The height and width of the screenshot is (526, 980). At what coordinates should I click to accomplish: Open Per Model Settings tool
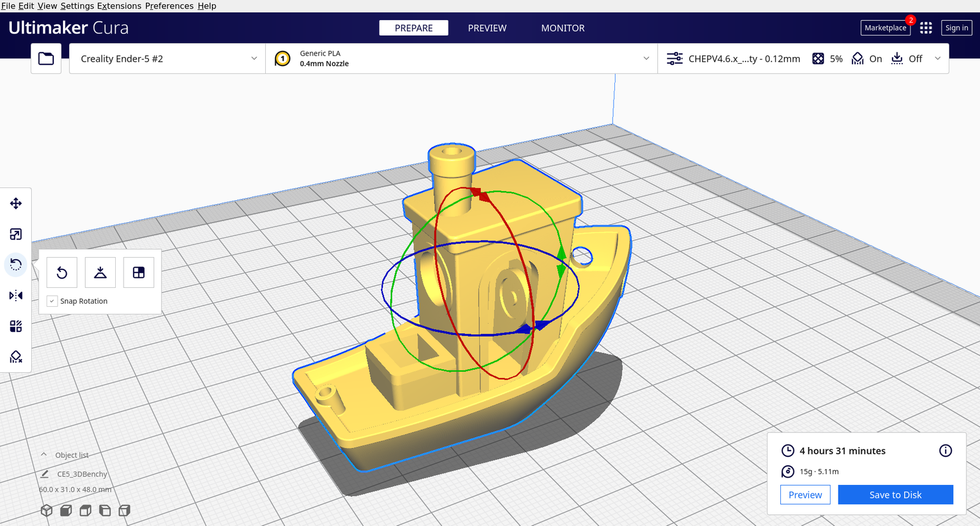[x=16, y=326]
